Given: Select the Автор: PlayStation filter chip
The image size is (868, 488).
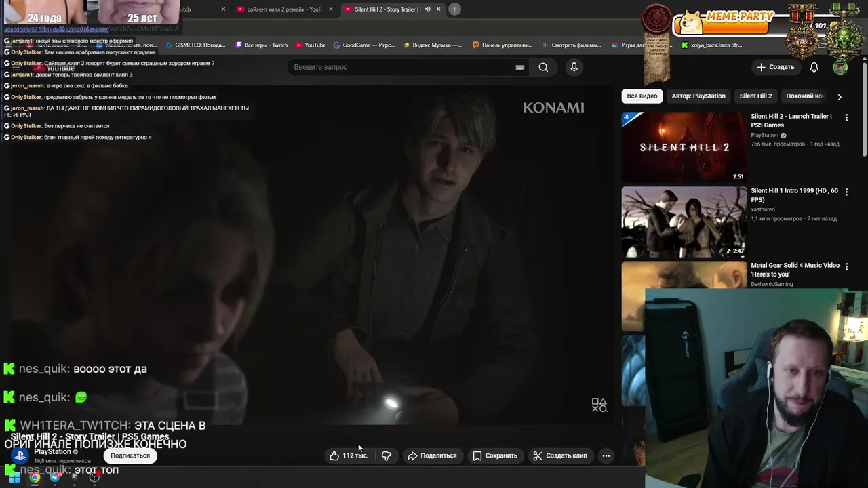Looking at the screenshot, I should 698,96.
